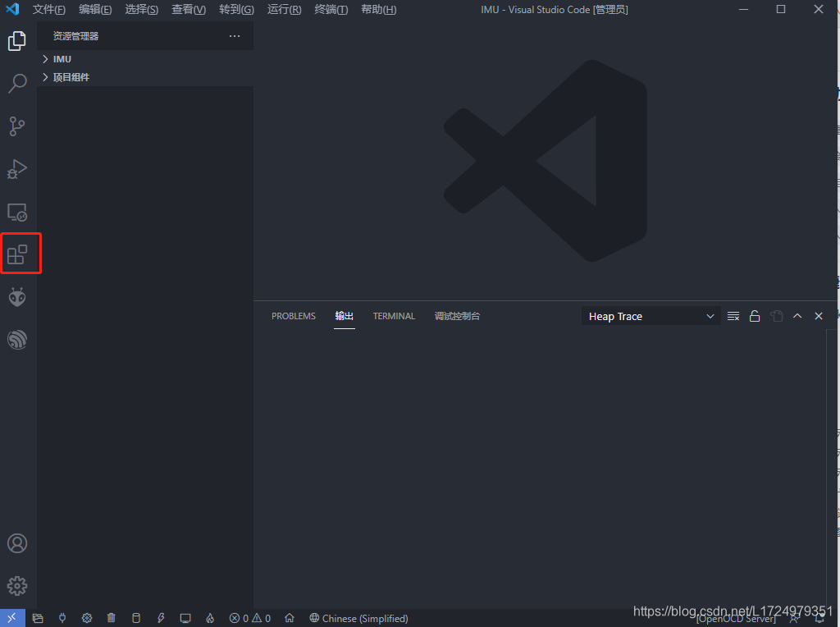Expand the IMU folder section
Image resolution: width=840 pixels, height=627 pixels.
click(145, 59)
